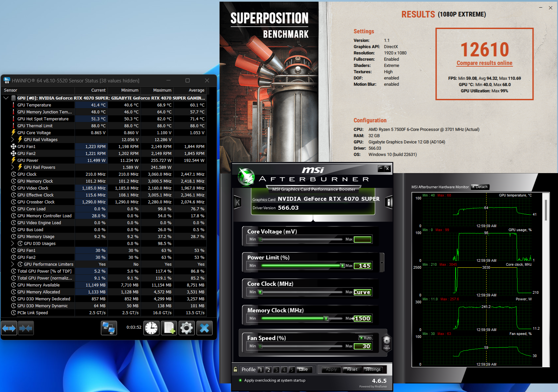Launch Kombustor with Afterburner's K button
The image size is (558, 392).
click(x=237, y=202)
